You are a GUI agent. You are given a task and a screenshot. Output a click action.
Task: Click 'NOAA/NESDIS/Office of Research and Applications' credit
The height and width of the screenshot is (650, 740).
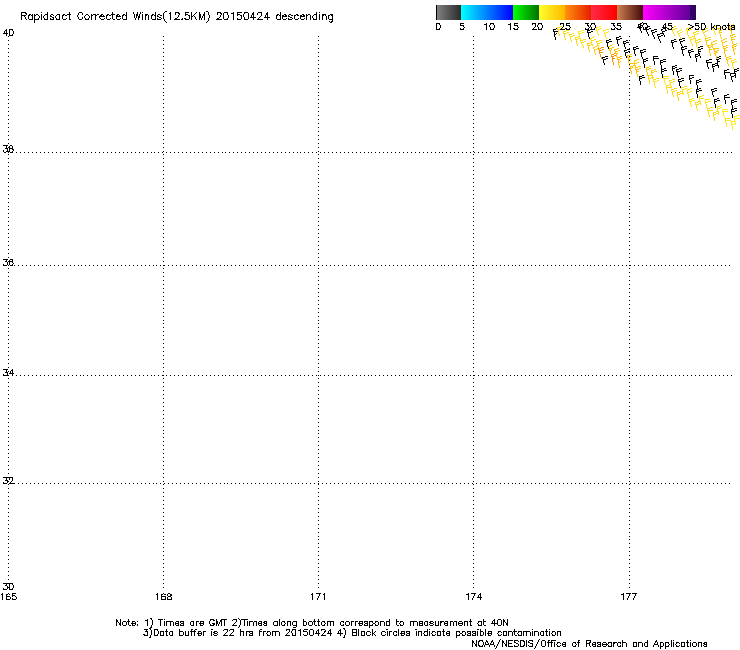[589, 644]
